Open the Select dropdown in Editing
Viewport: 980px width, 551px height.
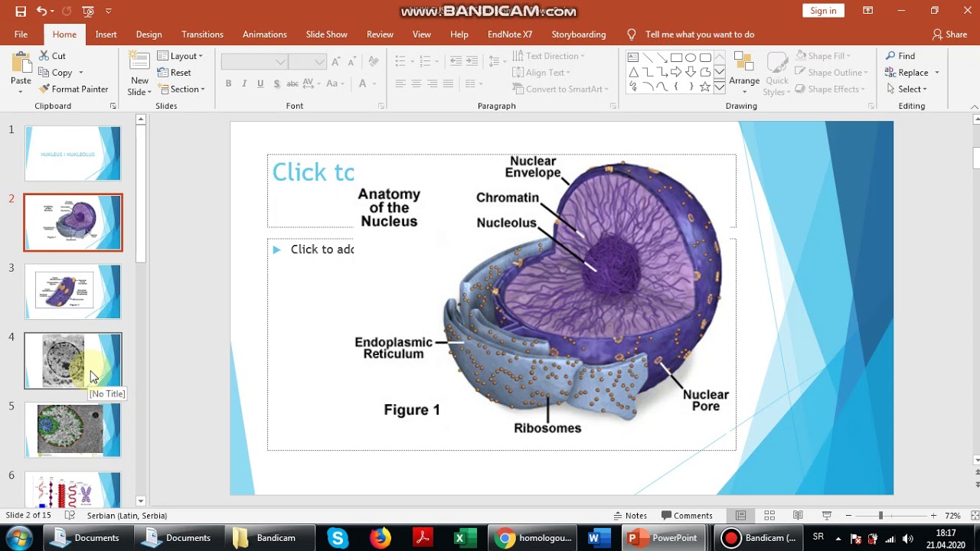907,89
